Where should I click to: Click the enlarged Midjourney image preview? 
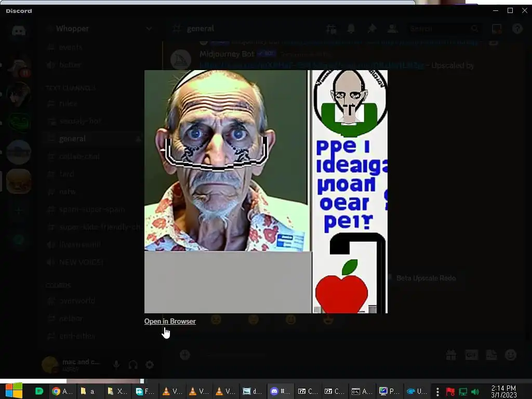point(265,191)
